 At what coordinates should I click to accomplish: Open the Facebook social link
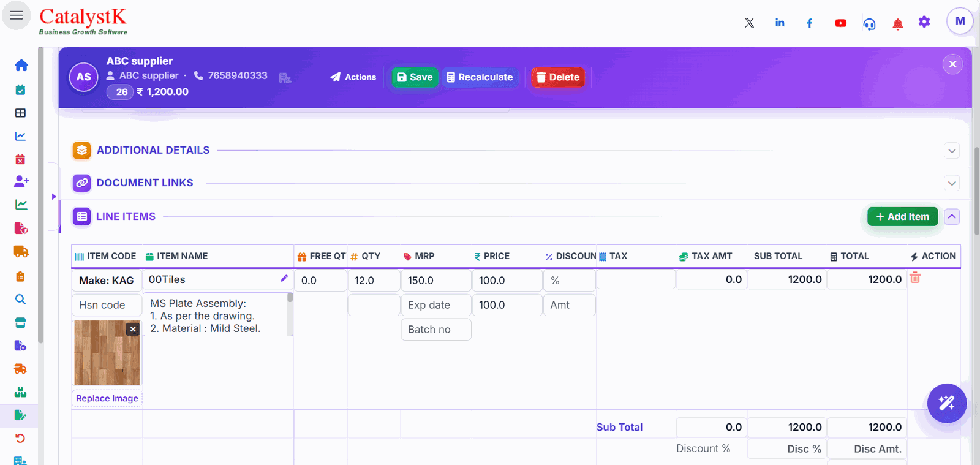coord(810,23)
